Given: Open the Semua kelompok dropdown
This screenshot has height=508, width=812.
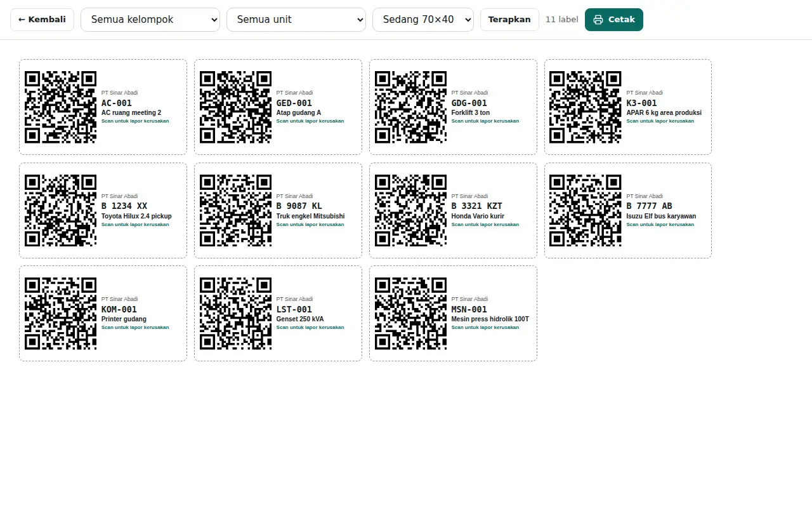Looking at the screenshot, I should coord(150,20).
